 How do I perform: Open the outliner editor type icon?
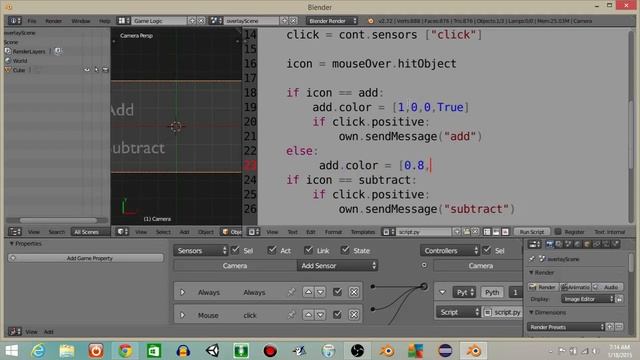[15, 232]
